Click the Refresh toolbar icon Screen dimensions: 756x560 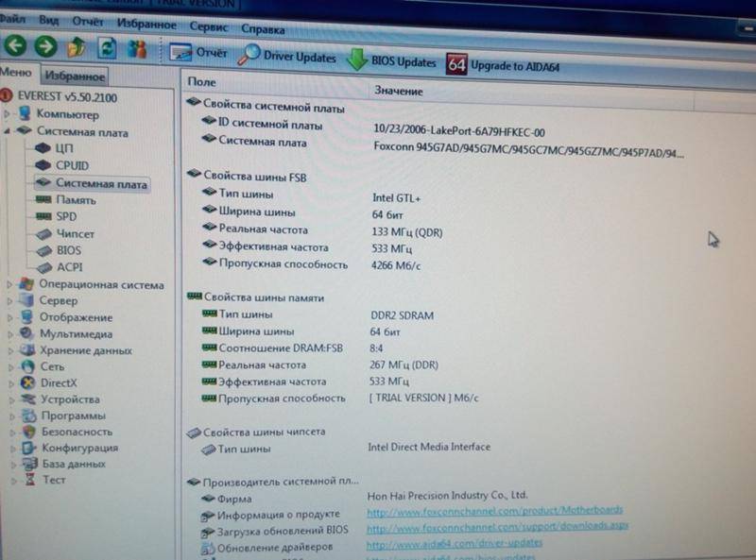(x=107, y=49)
